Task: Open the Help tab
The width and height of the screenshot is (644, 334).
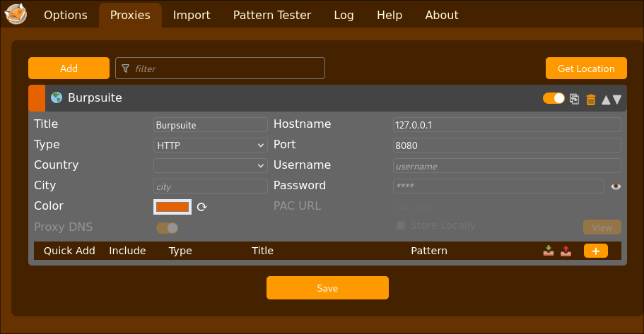Action: click(x=390, y=16)
